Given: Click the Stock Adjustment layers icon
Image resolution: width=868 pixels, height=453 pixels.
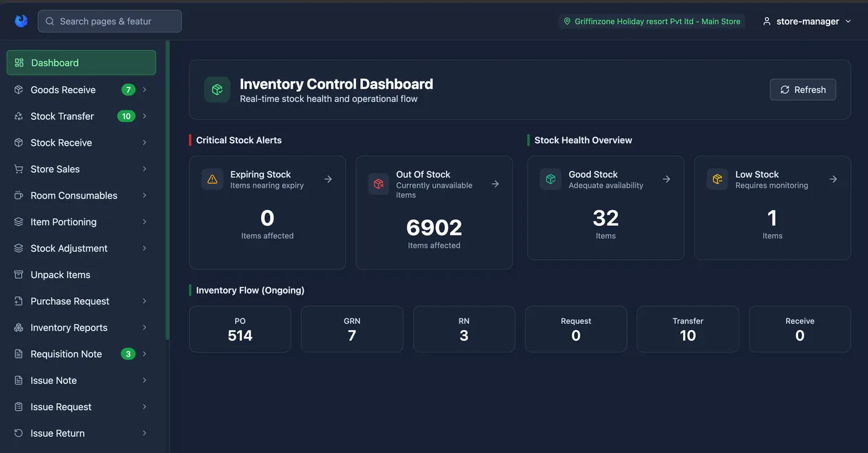Looking at the screenshot, I should [19, 248].
